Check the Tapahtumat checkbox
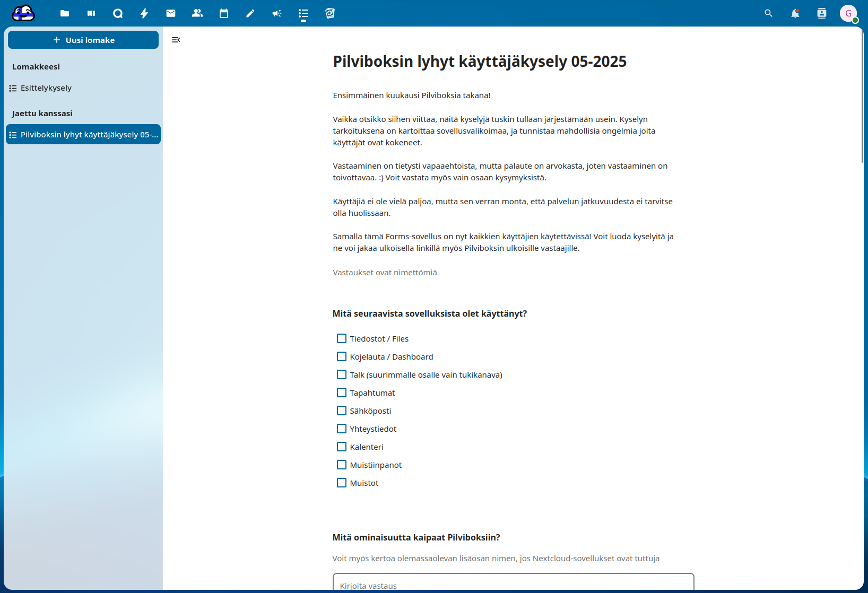This screenshot has width=868, height=593. pyautogui.click(x=342, y=393)
